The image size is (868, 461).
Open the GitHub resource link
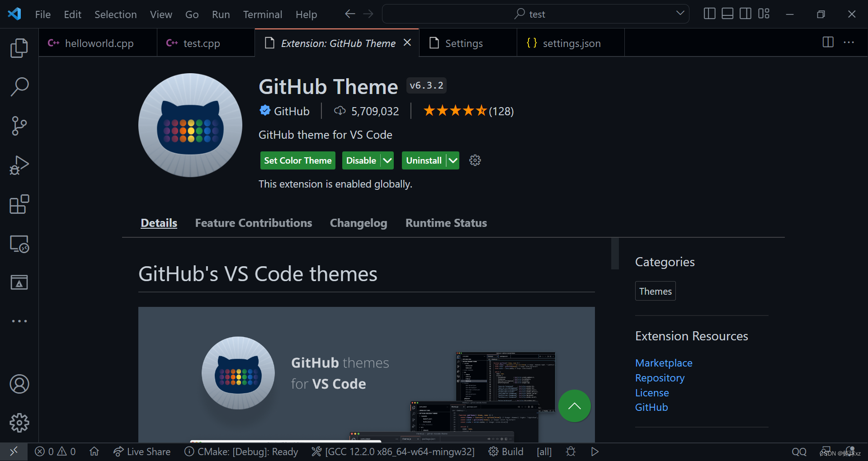(x=651, y=407)
